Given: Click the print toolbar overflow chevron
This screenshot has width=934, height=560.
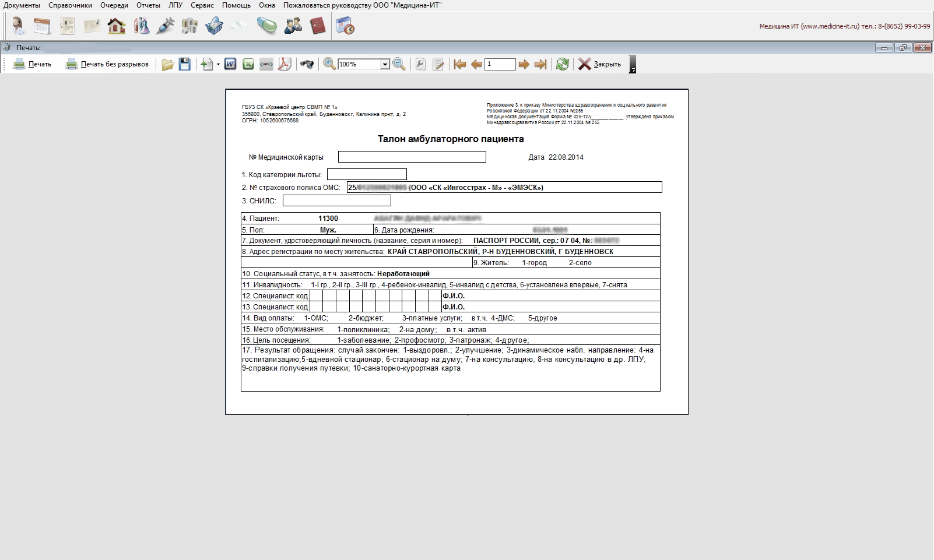Looking at the screenshot, I should [x=633, y=64].
